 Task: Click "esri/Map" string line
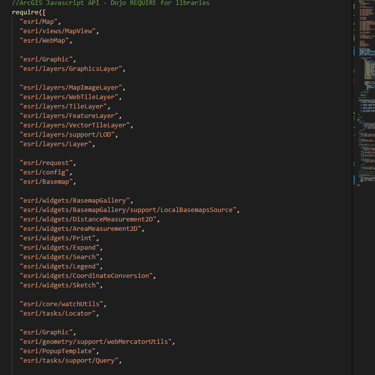click(x=39, y=22)
